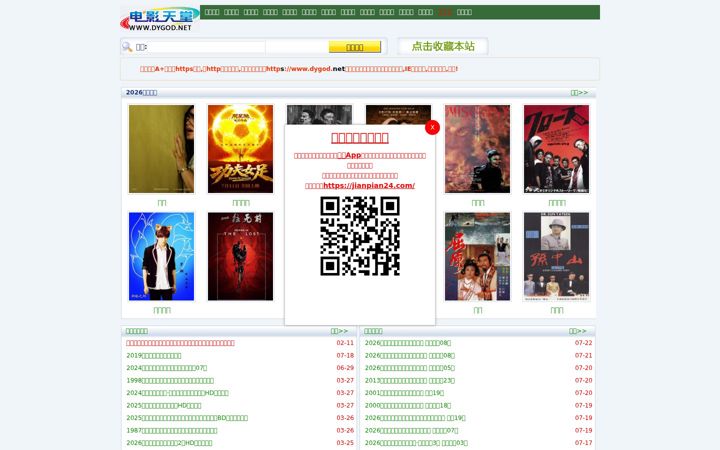Open the 孙中山 poster with man in white hat

(x=556, y=256)
